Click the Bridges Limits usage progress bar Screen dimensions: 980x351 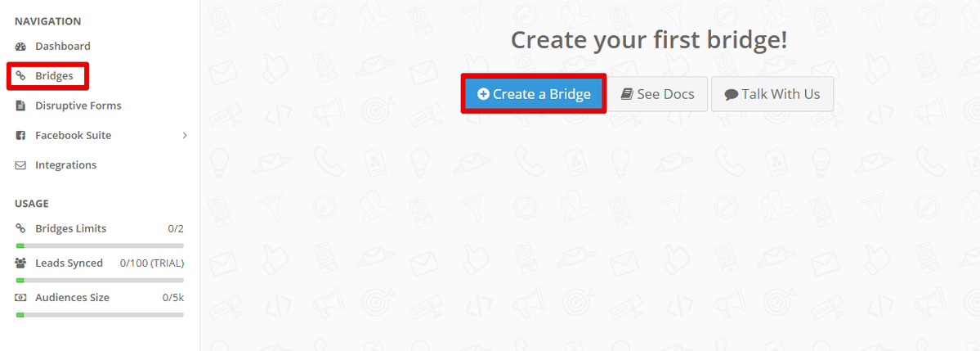click(100, 246)
